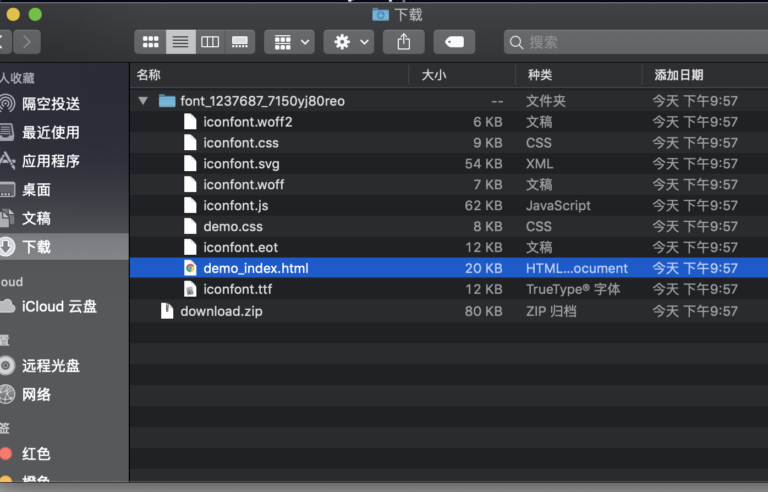Image resolution: width=768 pixels, height=492 pixels.
Task: Select file name iconfont.woff
Action: [243, 185]
